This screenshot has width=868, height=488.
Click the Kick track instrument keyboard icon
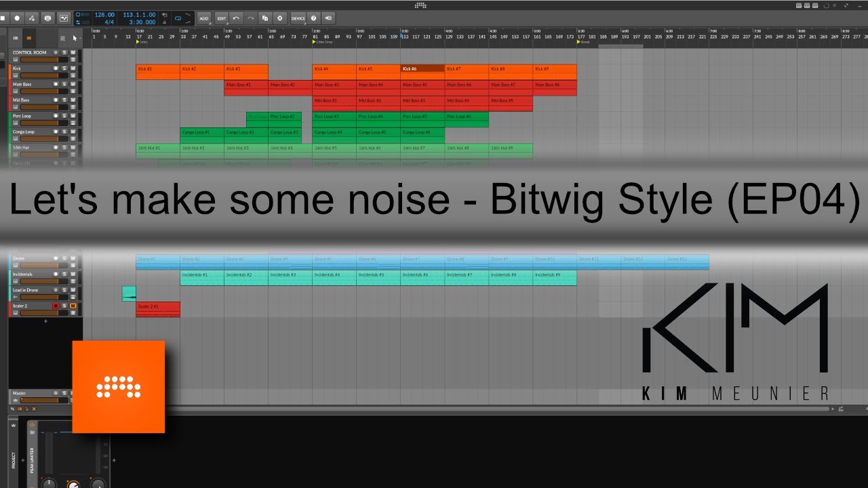click(16, 76)
